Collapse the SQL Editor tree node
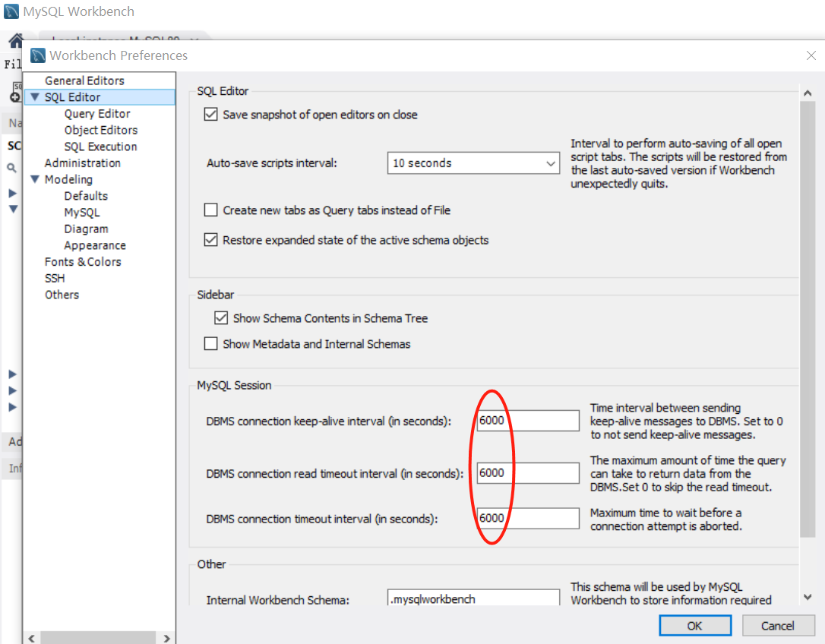This screenshot has width=825, height=644. 35,96
